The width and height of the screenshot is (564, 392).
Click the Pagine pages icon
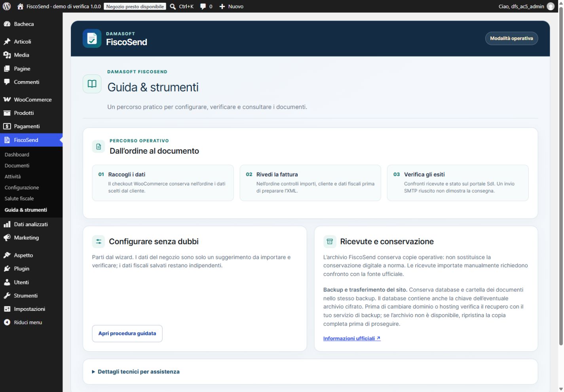[7, 69]
